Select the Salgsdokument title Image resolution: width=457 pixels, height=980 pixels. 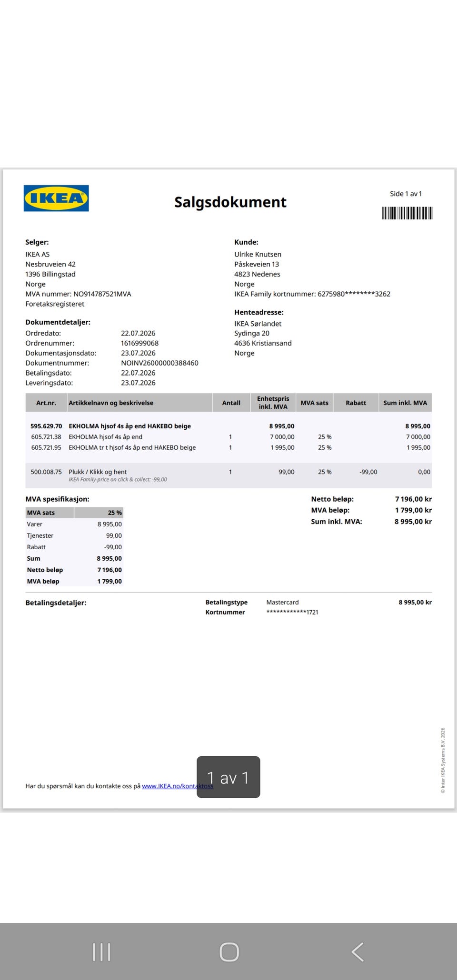coord(230,202)
